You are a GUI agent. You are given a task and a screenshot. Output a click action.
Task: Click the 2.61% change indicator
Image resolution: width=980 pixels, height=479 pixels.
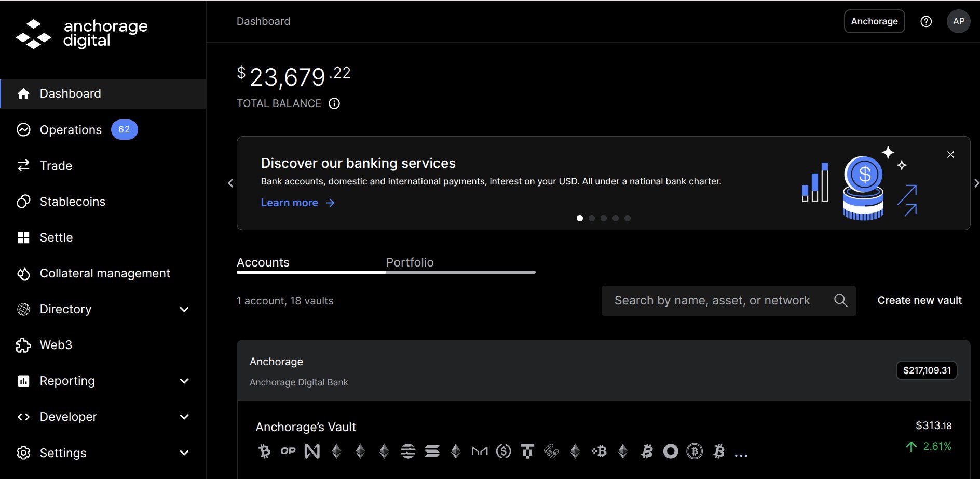click(928, 446)
